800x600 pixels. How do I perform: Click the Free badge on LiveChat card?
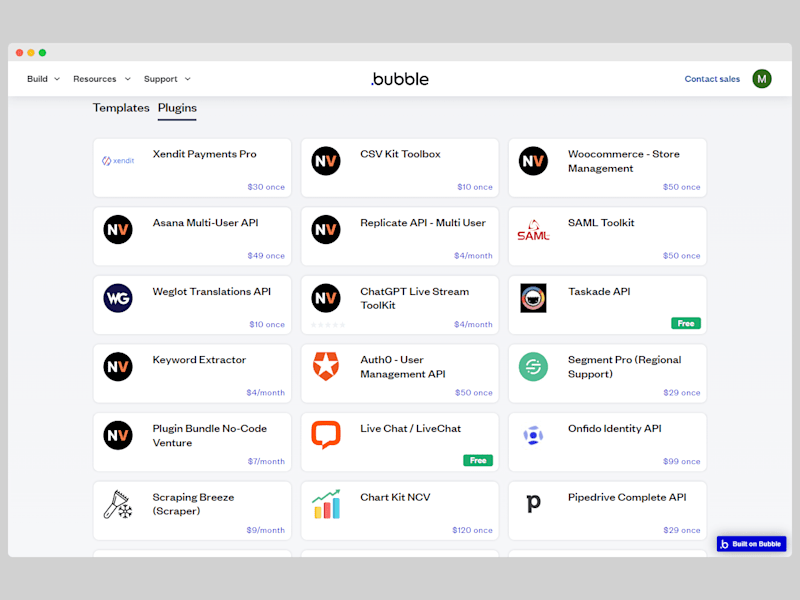point(478,460)
